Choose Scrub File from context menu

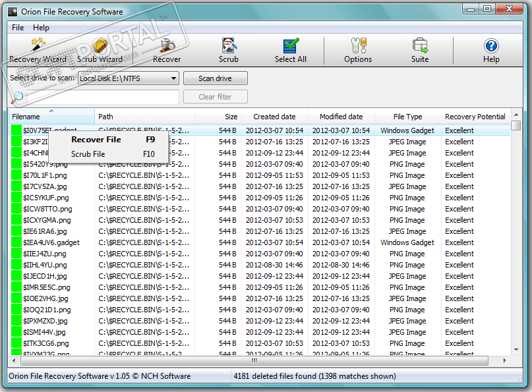coord(109,154)
